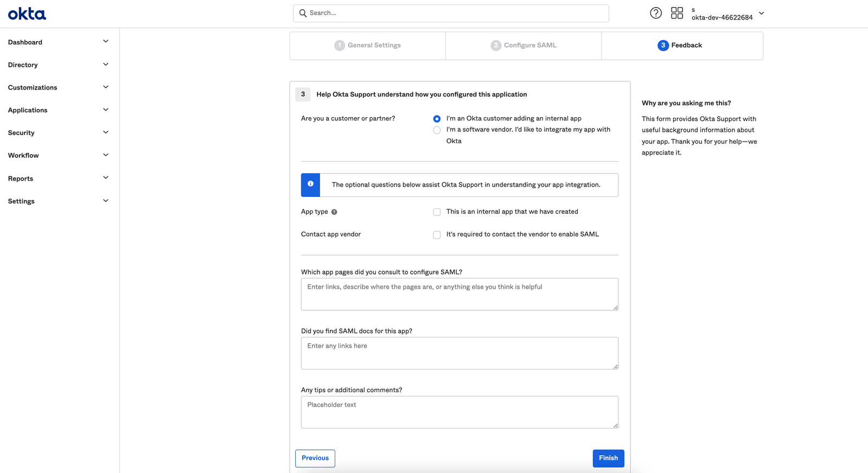Check 'This is an internal app' checkbox
Image resolution: width=868 pixels, height=473 pixels.
[437, 212]
